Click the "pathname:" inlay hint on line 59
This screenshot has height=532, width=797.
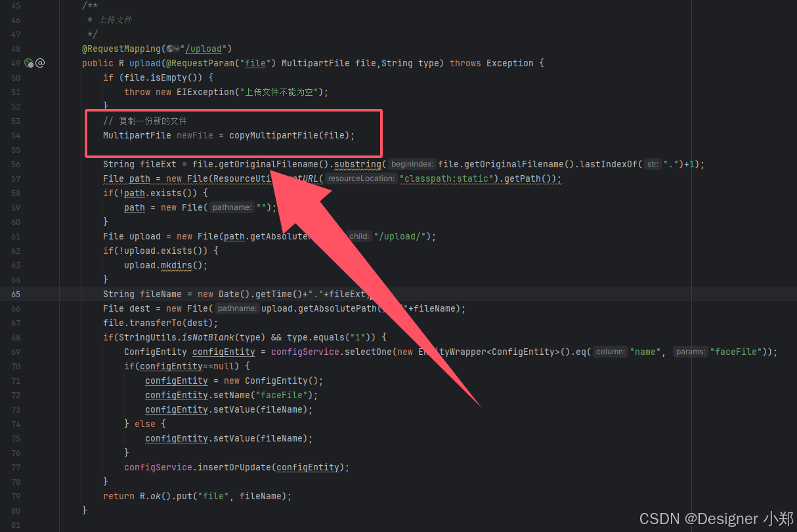tap(232, 207)
